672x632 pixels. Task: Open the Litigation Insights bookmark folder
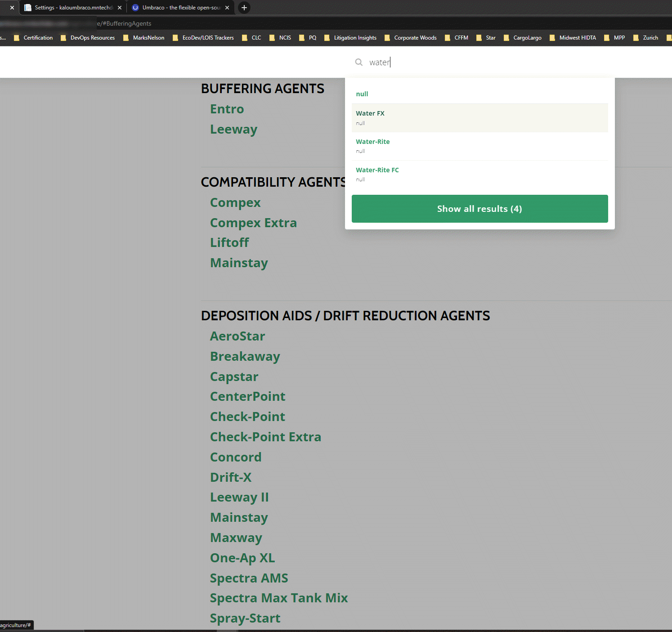tap(350, 38)
